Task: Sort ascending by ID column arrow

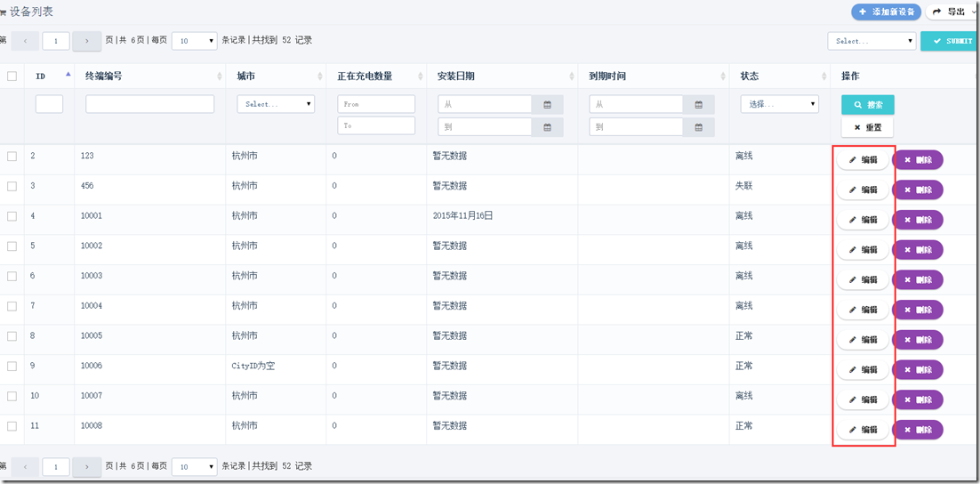Action: pyautogui.click(x=68, y=75)
